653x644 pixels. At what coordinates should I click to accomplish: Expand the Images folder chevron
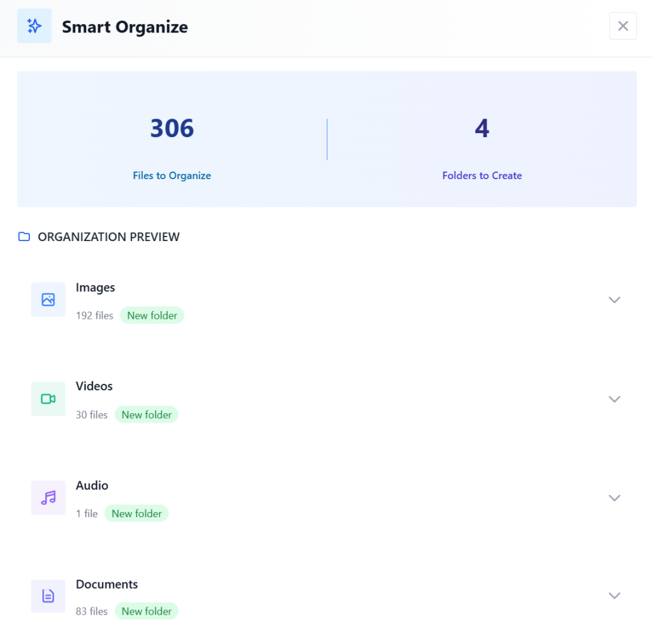[614, 300]
